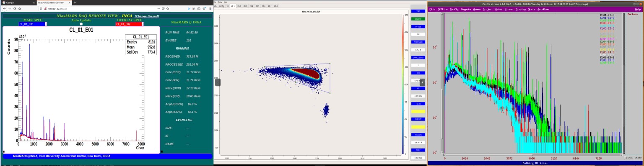Go to the browser home page
644x166 pixels.
tap(20, 8)
